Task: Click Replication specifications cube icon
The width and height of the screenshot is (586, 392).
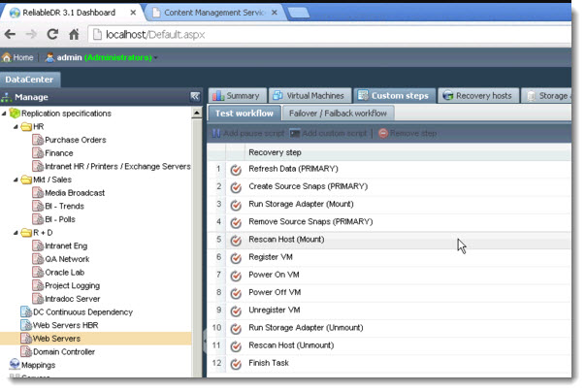Action: tap(15, 113)
